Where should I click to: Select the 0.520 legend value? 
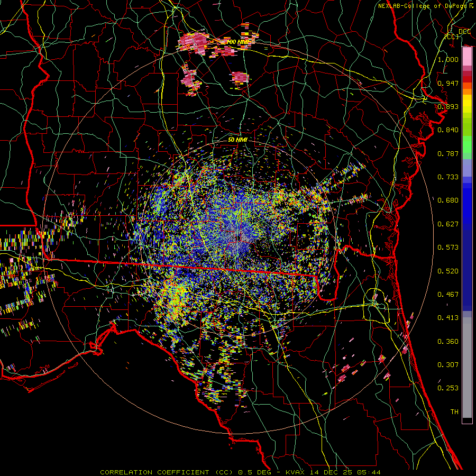(448, 271)
